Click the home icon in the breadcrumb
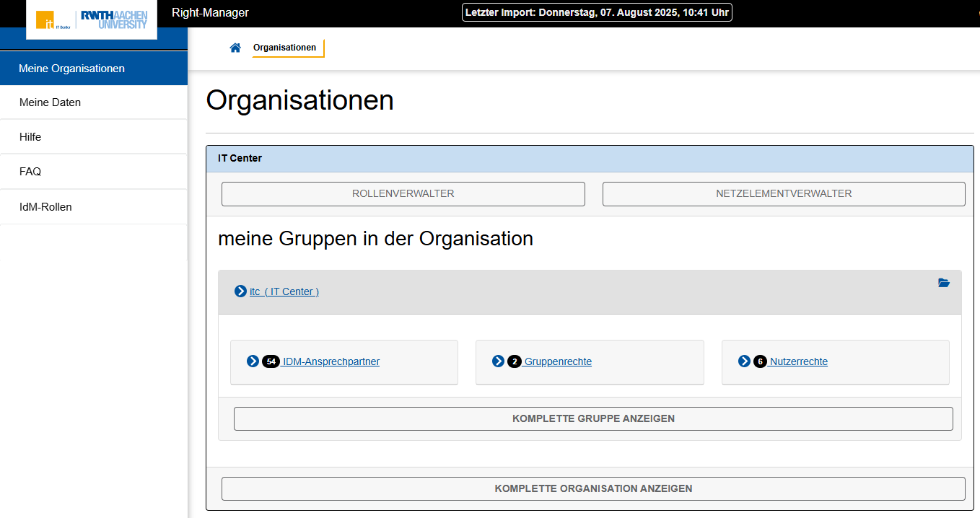980x518 pixels. pos(235,47)
